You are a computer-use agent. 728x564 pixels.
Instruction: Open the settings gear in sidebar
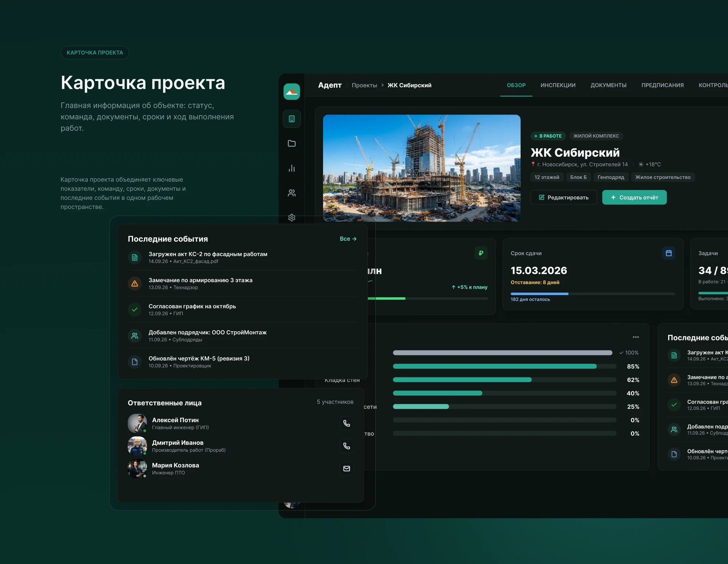(x=292, y=217)
